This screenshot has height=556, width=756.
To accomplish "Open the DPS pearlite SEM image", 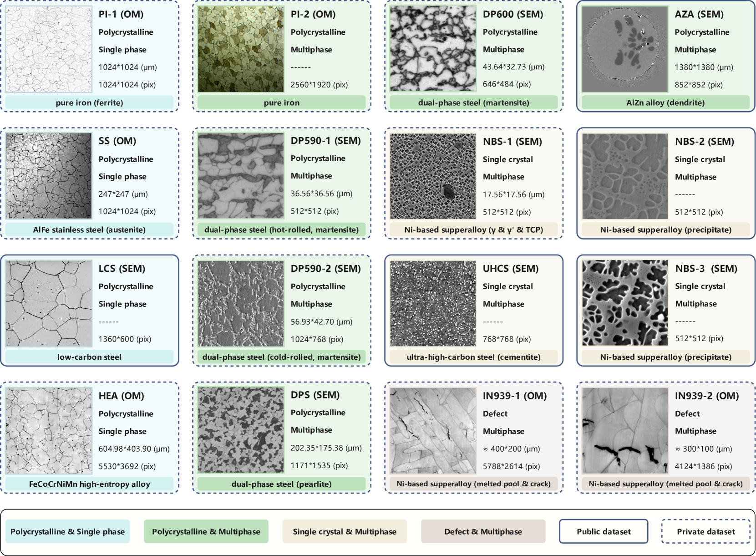I will [x=241, y=430].
